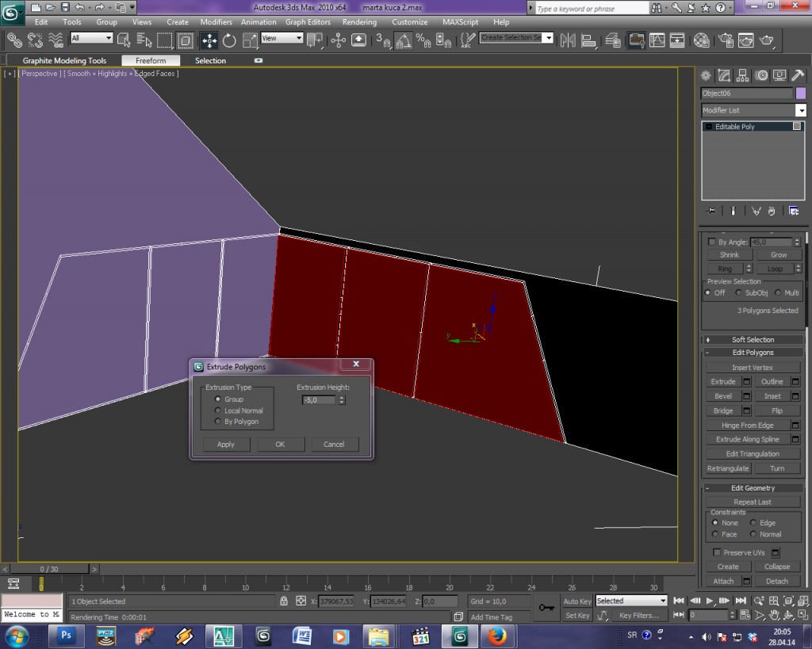Collapse the Edit Polygons rollout

(753, 353)
